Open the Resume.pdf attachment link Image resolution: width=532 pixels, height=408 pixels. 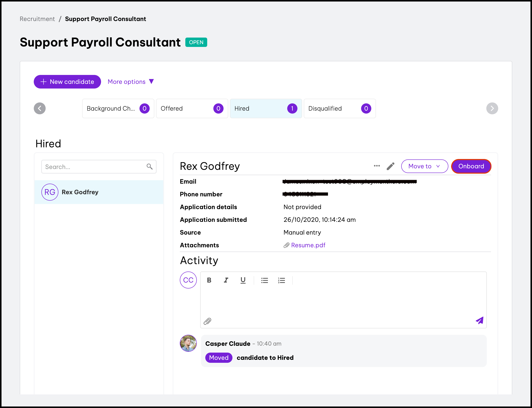[x=308, y=245]
